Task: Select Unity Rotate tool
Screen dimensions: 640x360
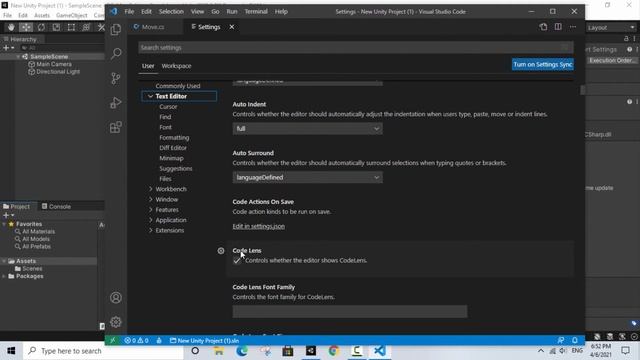Action: pyautogui.click(x=41, y=27)
